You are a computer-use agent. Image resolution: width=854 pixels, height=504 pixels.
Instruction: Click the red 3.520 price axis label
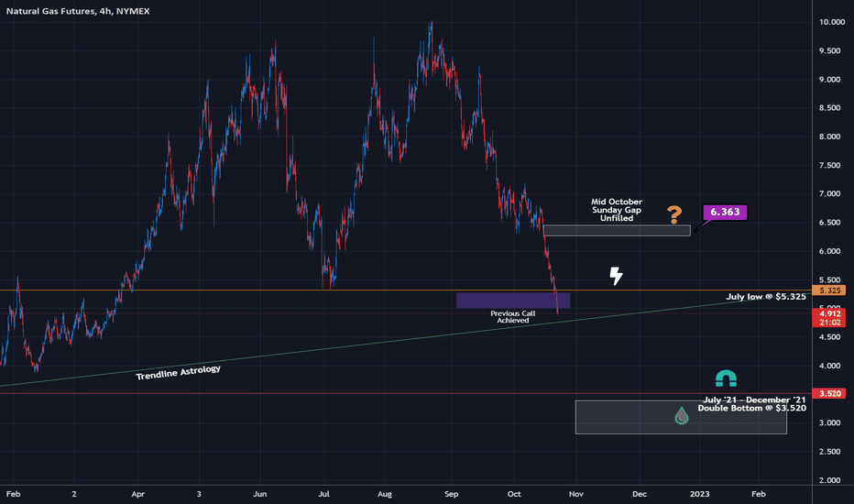click(x=829, y=393)
